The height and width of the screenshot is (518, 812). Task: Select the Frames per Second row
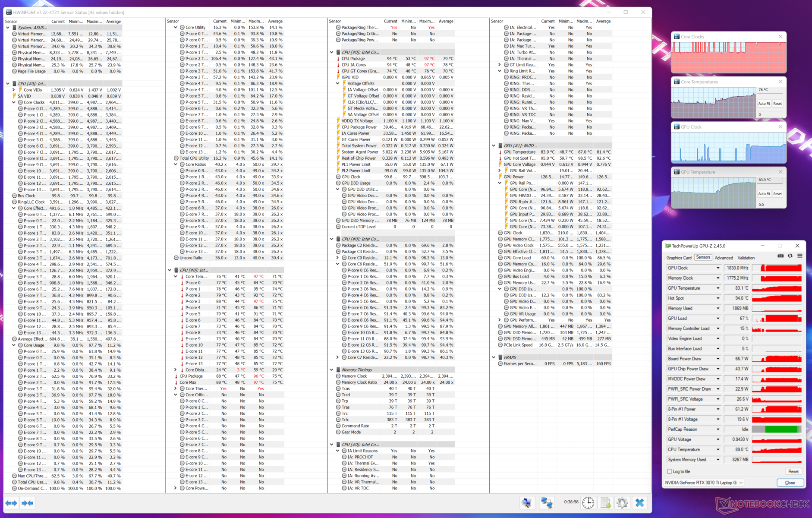[x=554, y=364]
